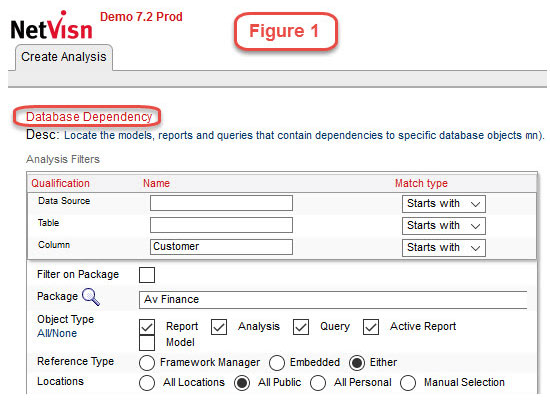Click the Package field showing Av Finance

[333, 300]
